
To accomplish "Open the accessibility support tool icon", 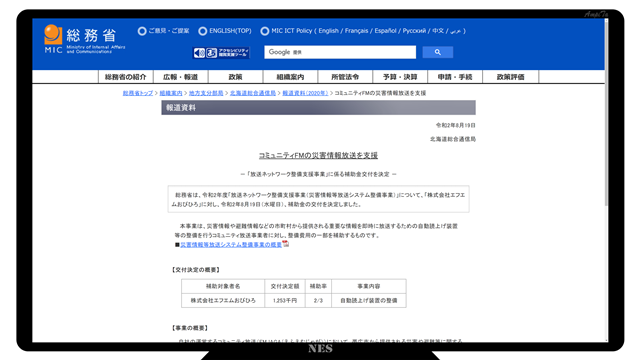I will coord(221,53).
